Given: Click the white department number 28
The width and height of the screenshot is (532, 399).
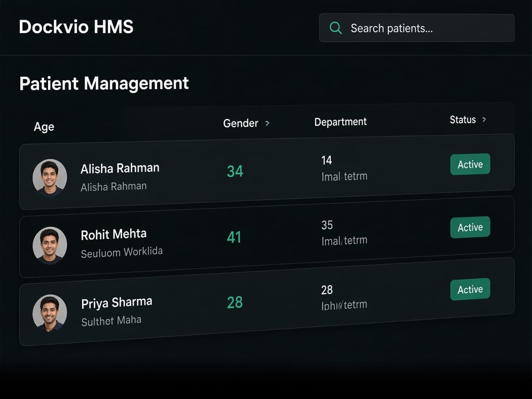Looking at the screenshot, I should click(x=327, y=290).
